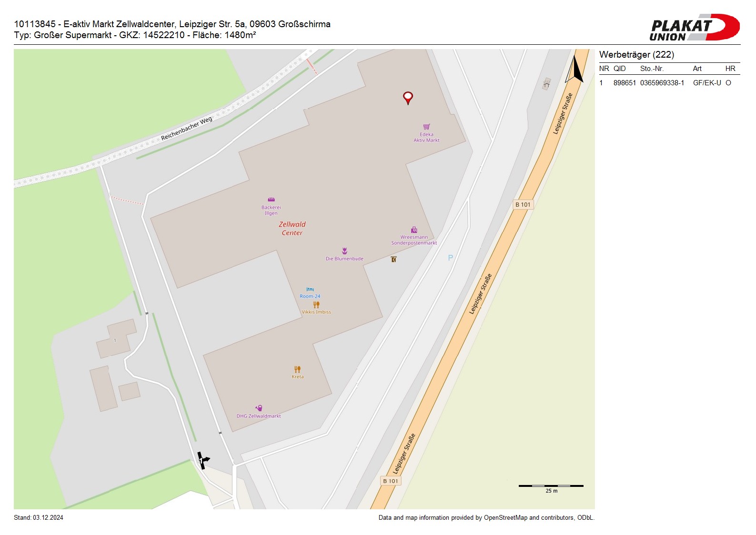The image size is (756, 535).
Task: Click the Werbeträger (222) heading
Action: tap(636, 55)
